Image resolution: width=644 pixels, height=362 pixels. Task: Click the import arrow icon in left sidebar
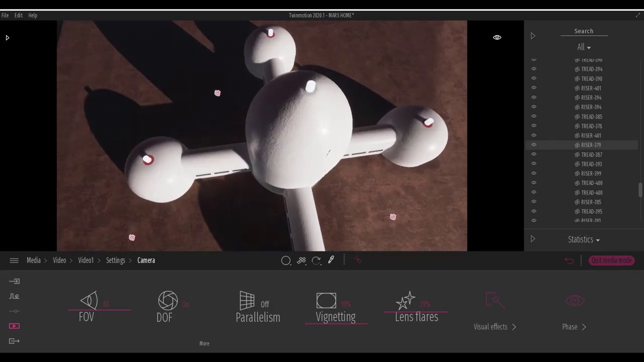pos(14,282)
